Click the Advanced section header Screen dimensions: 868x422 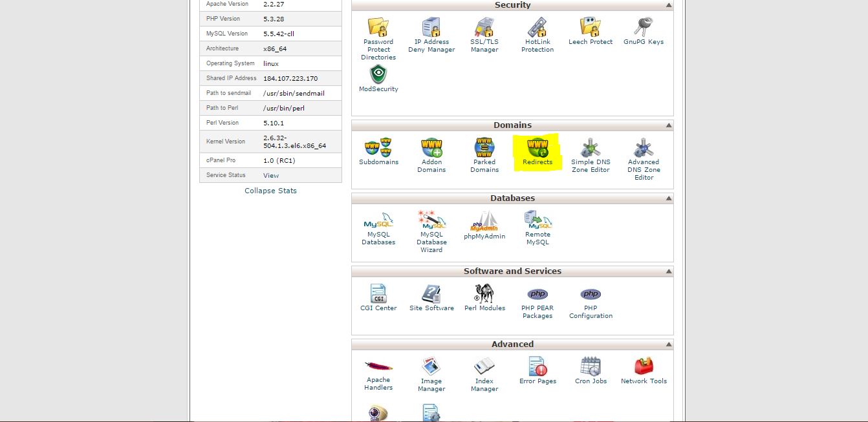click(x=512, y=344)
